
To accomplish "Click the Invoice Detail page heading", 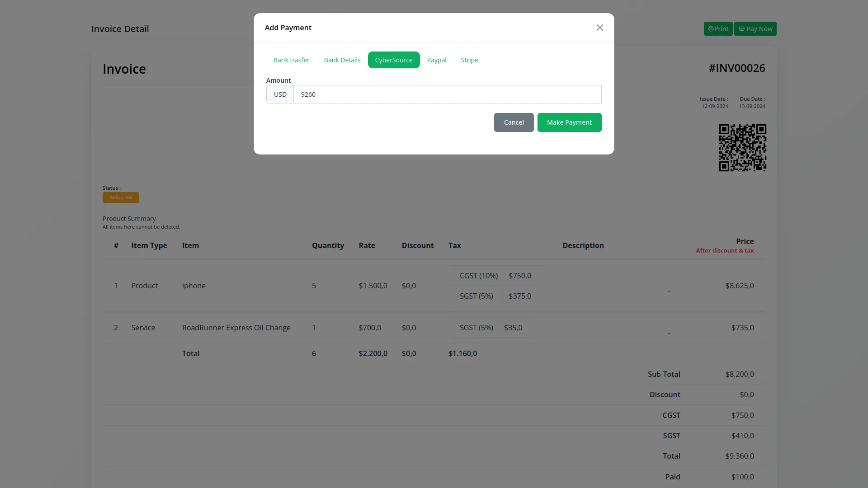I will tap(119, 28).
